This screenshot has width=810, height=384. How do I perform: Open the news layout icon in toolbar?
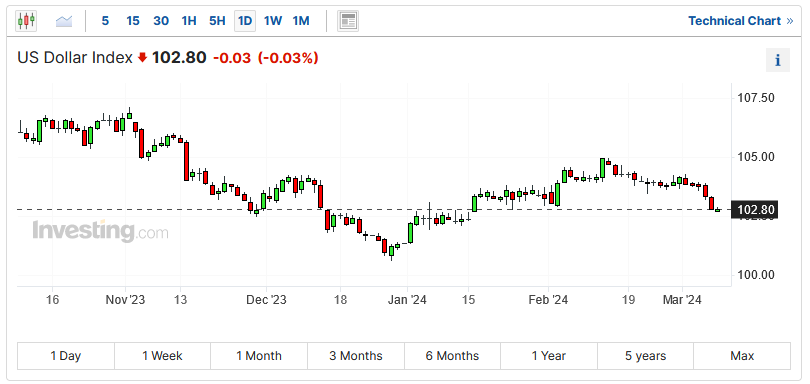348,21
